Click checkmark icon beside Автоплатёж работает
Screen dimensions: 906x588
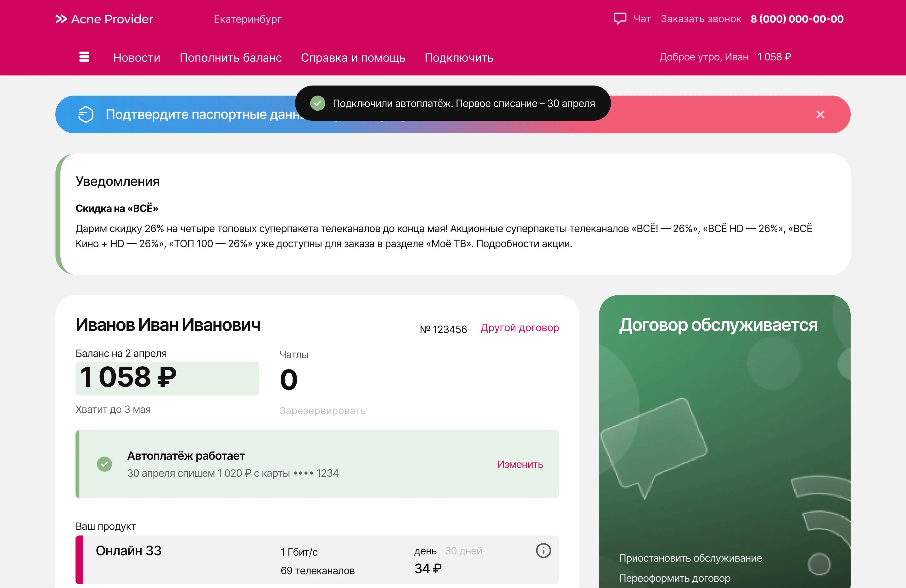pyautogui.click(x=104, y=464)
